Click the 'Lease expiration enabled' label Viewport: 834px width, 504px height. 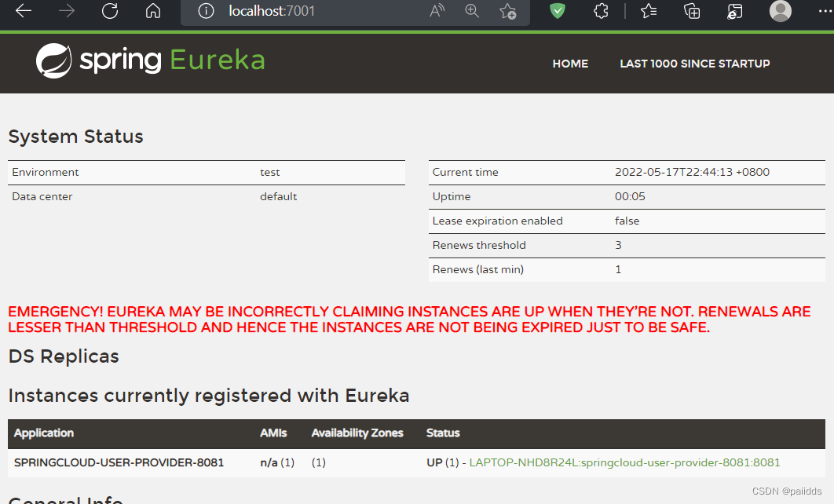tap(497, 221)
